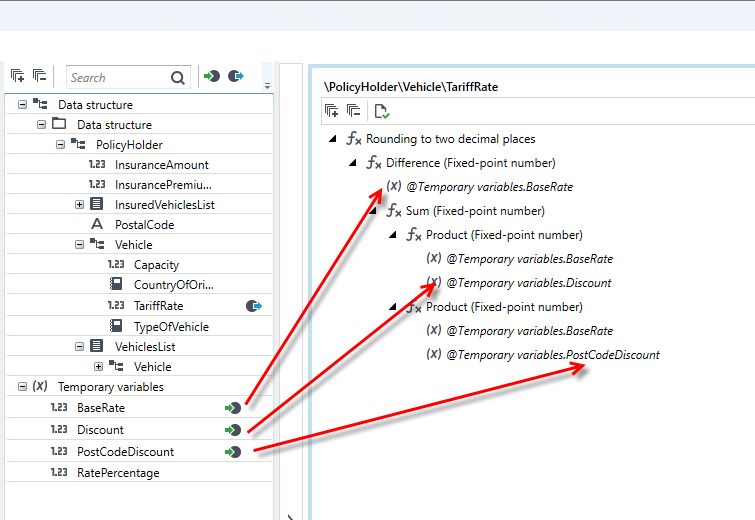Expand the InsuredVehiclesList node
755x520 pixels.
(79, 205)
